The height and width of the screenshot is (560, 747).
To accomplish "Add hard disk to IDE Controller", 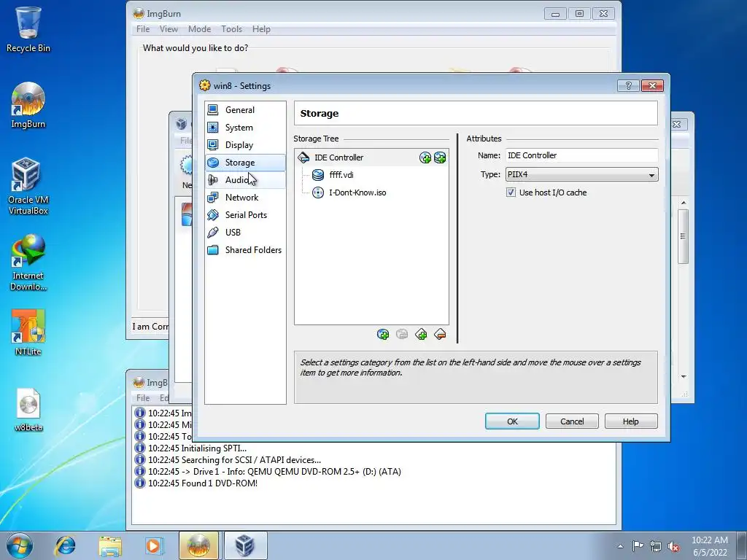I will pyautogui.click(x=440, y=157).
